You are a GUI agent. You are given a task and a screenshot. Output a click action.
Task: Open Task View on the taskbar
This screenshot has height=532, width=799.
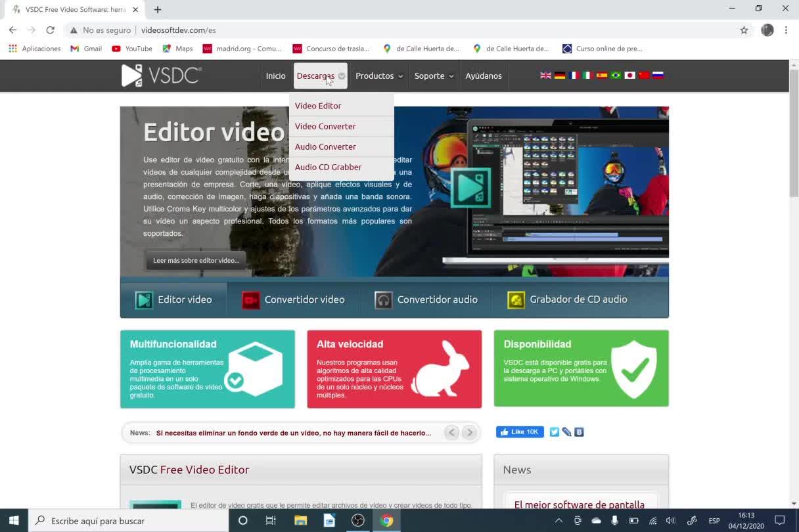(271, 520)
